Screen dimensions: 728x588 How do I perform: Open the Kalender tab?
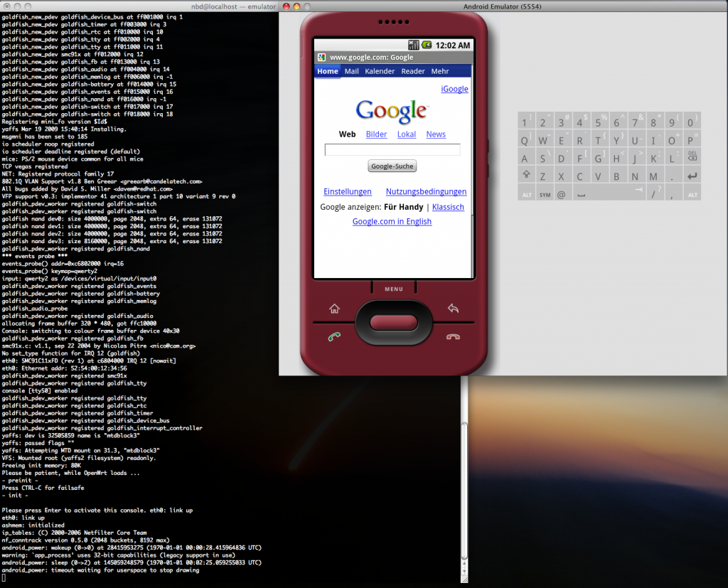(x=380, y=71)
